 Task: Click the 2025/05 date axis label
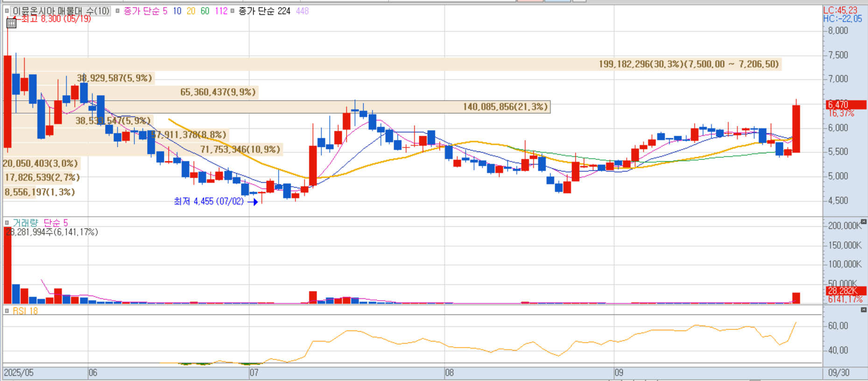tap(19, 373)
